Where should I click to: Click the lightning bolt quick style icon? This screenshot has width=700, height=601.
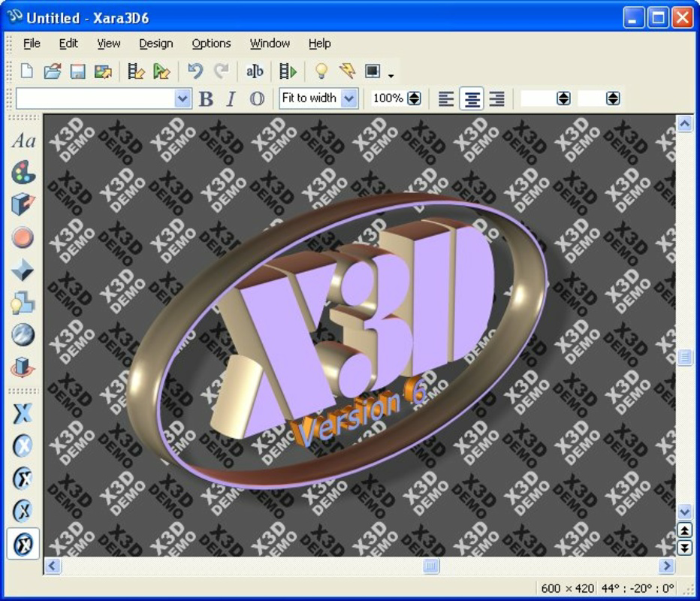click(347, 71)
